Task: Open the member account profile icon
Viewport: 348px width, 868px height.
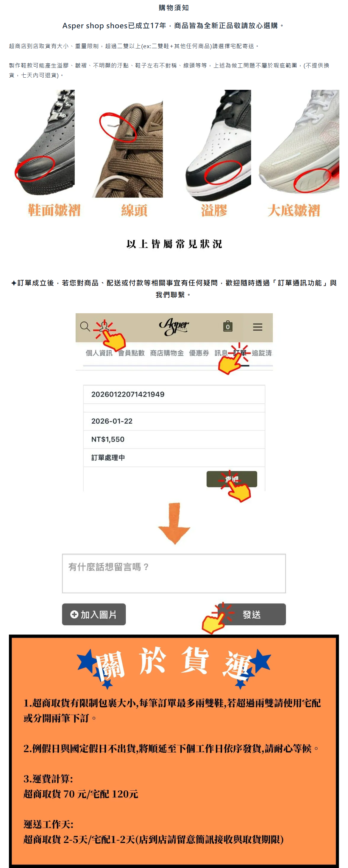Action: pyautogui.click(x=104, y=326)
